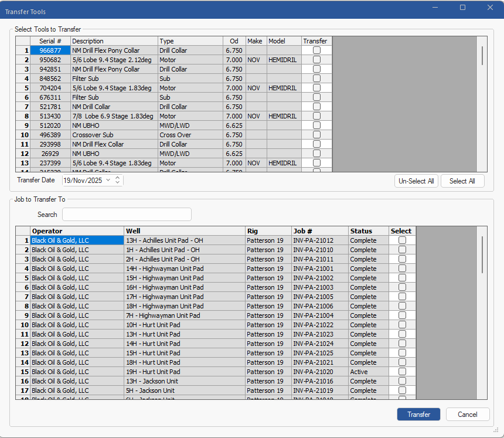504x438 pixels.
Task: Check Transfer box for serial 966877
Action: coord(316,50)
